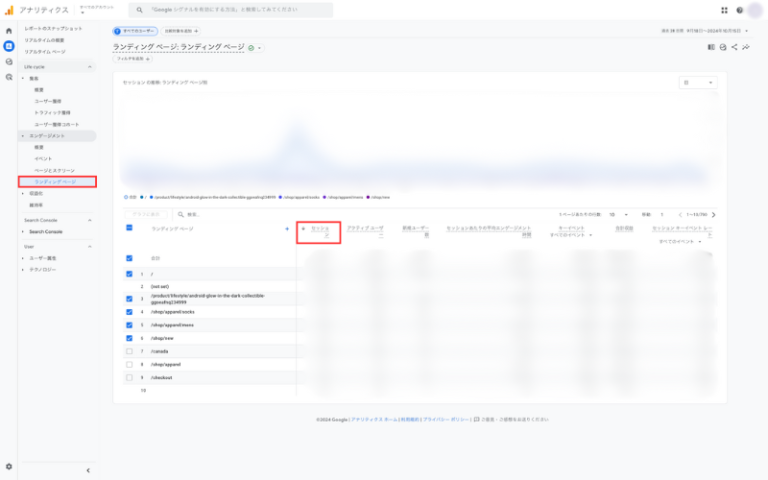
Task: Sort by the セッション column header
Action: click(319, 232)
